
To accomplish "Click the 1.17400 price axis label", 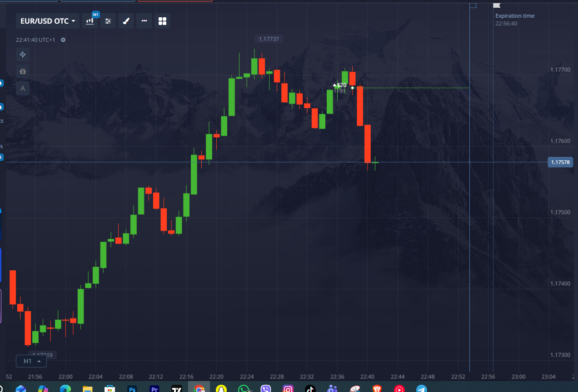I will 560,284.
